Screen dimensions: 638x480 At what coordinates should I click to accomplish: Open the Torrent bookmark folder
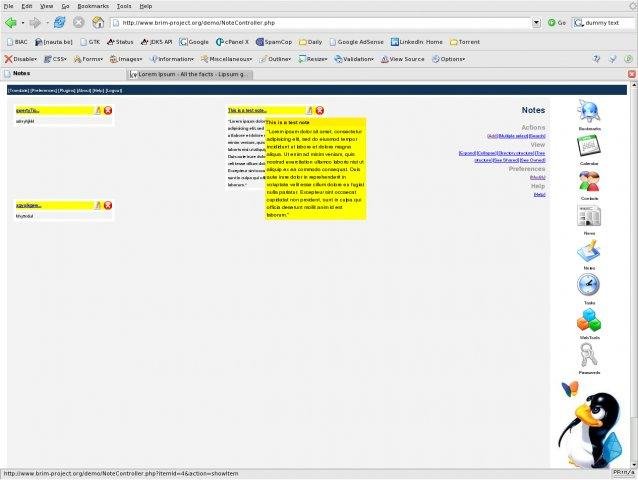465,42
